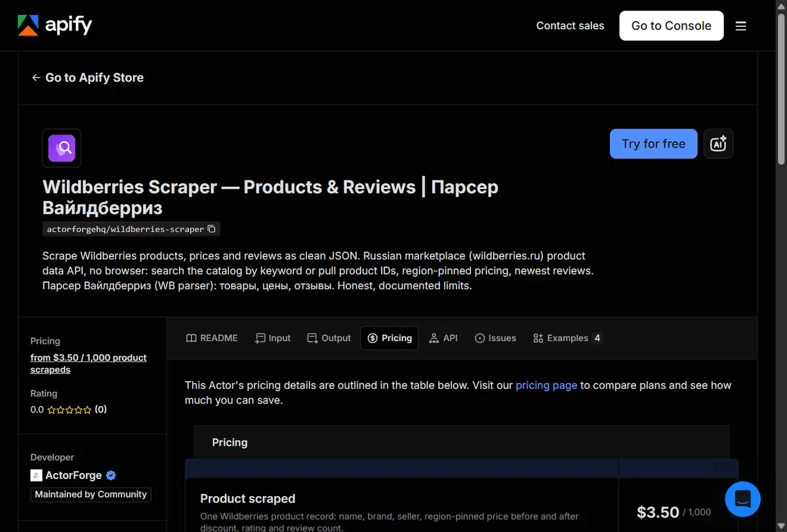Screen dimensions: 787x532
Task: Click the Developer label in sidebar
Action: coord(52,457)
